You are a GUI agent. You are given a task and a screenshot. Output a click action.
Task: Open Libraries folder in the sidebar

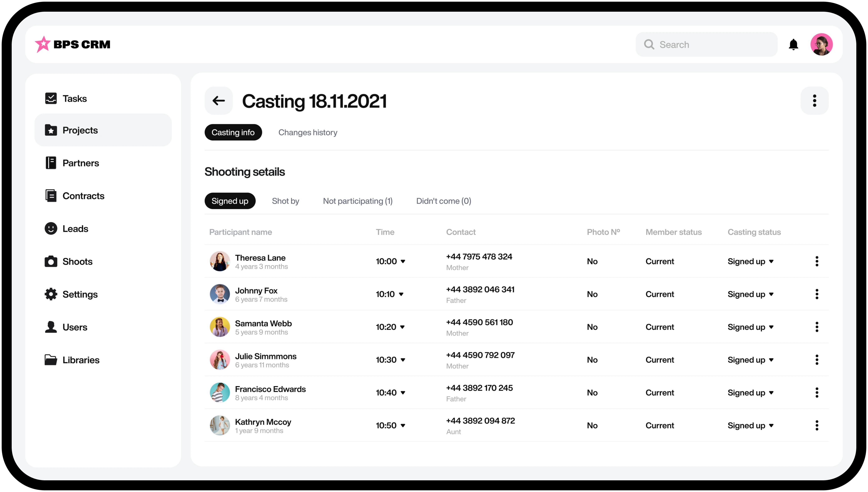point(51,360)
